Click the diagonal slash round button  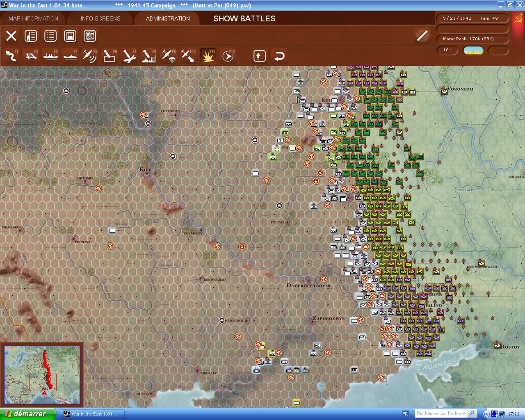click(422, 36)
